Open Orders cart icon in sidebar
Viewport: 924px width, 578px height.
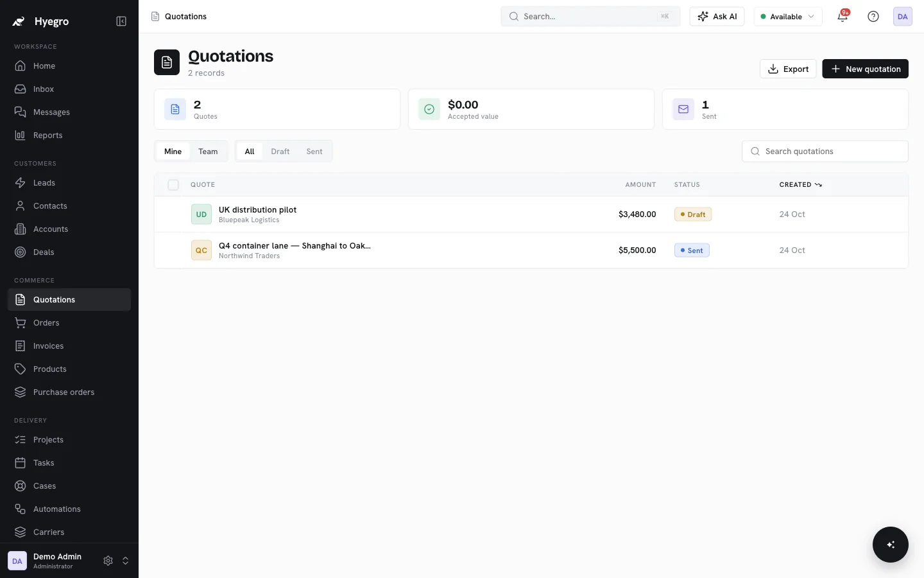tap(21, 323)
